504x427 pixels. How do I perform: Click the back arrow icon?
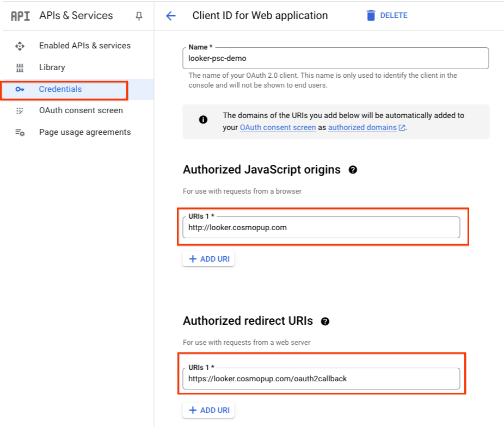pos(171,16)
